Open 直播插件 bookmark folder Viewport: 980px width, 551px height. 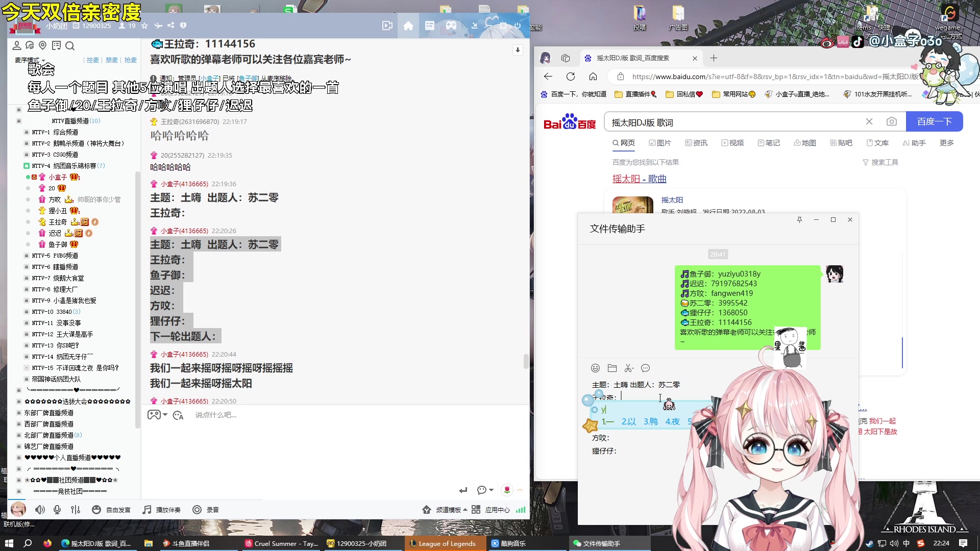click(x=635, y=94)
